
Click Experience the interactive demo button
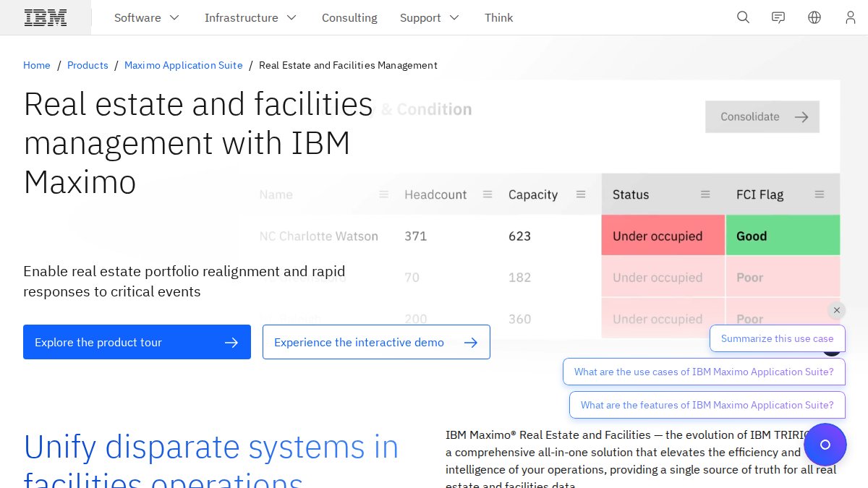[x=376, y=342]
